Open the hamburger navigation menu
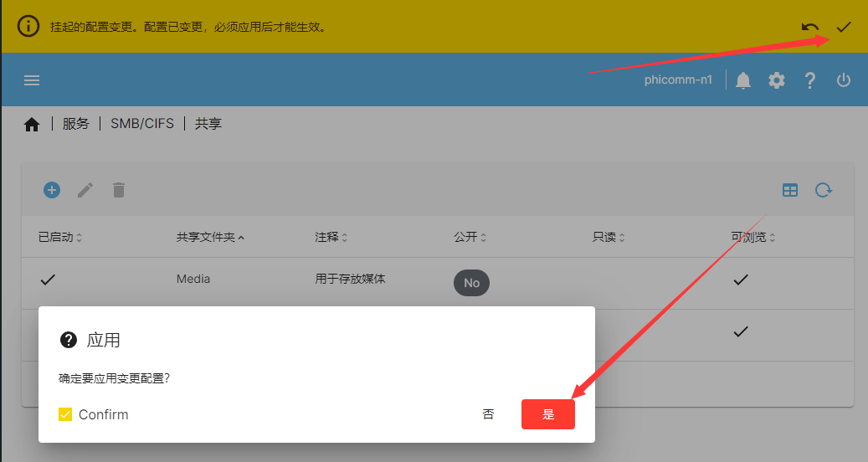 click(32, 80)
